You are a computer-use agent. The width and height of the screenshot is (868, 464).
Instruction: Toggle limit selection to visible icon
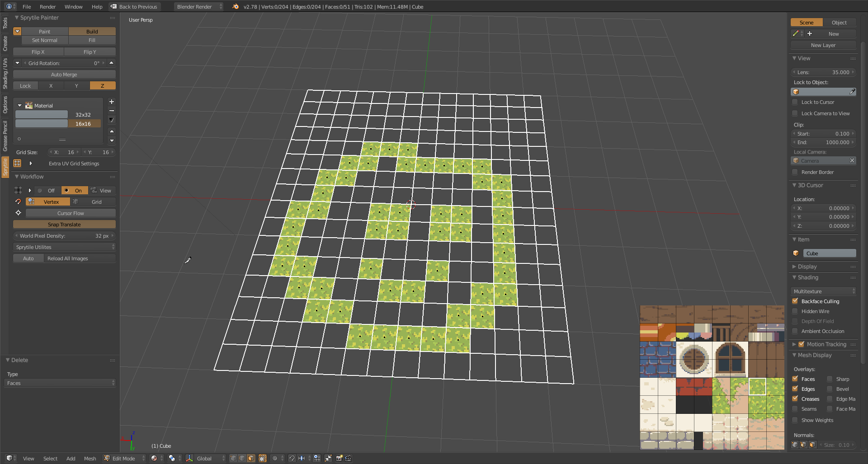[262, 458]
